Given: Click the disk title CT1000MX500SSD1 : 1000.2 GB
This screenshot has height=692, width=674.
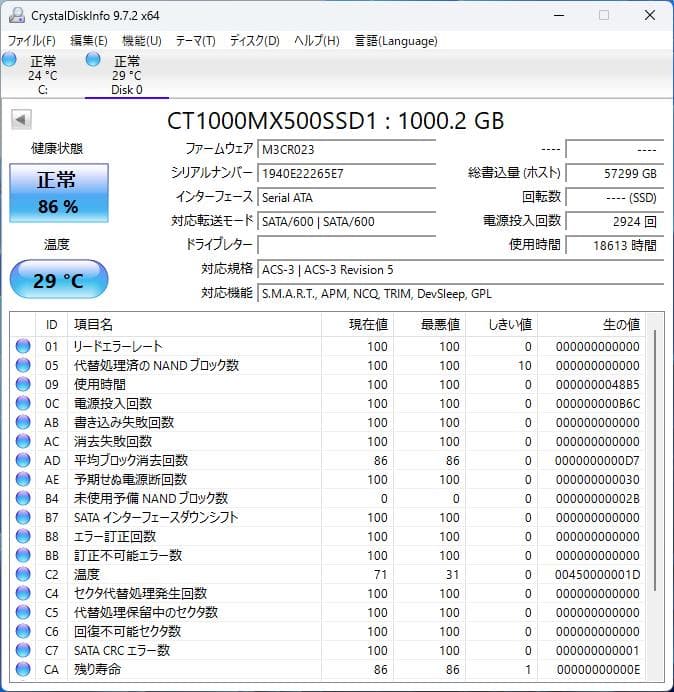Looking at the screenshot, I should [x=335, y=120].
